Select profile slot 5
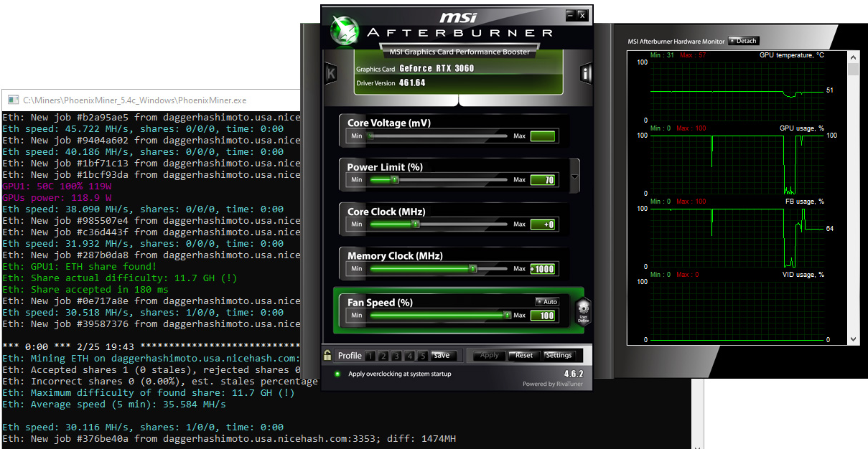868x449 pixels. 423,356
